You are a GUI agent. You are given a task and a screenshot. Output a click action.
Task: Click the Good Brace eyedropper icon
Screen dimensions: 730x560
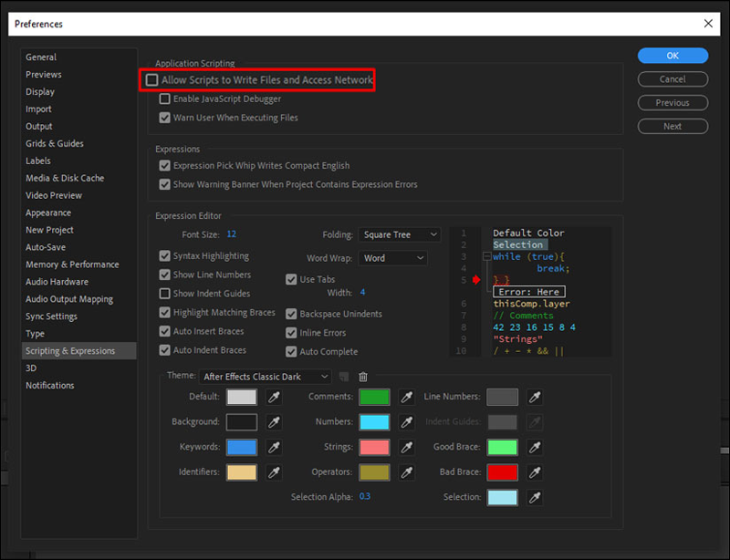(536, 448)
